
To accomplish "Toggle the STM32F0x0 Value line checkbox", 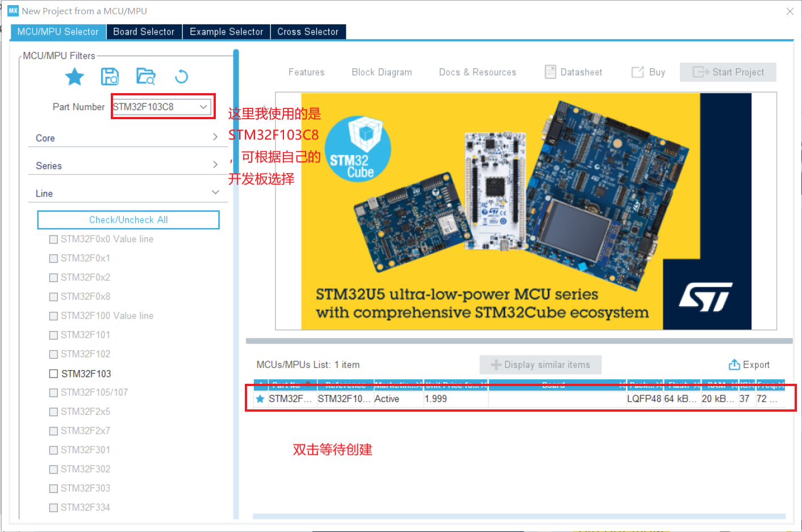I will 53,240.
